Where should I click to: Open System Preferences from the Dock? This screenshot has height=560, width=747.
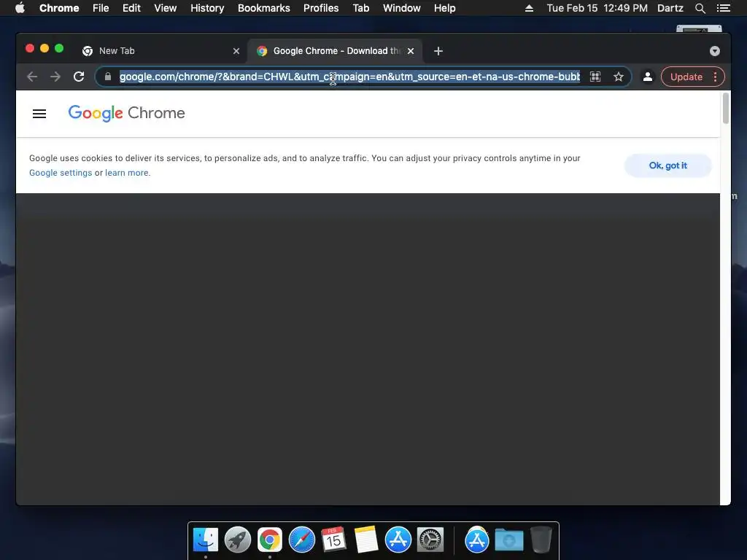click(430, 540)
